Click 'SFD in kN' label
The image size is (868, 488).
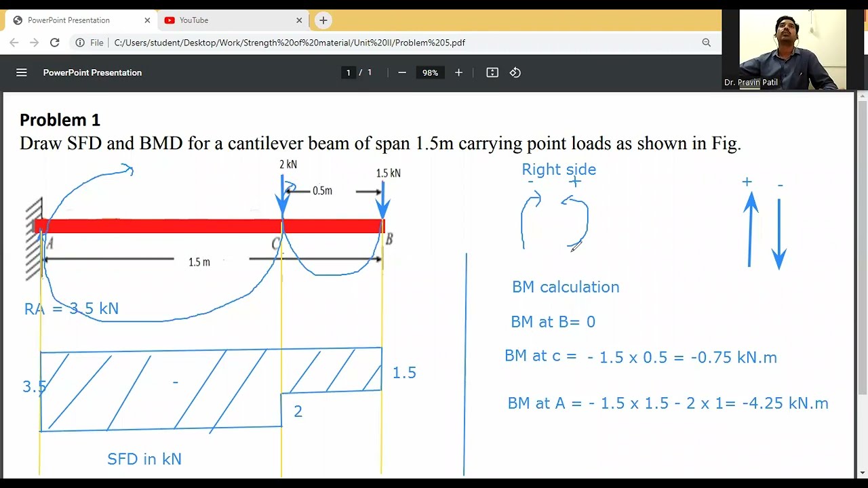point(144,459)
